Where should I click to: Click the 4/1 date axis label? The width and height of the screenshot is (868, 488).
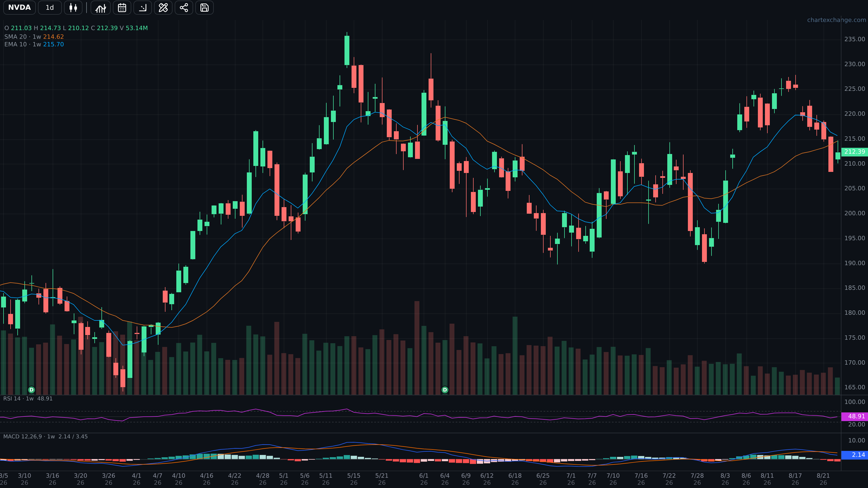(x=136, y=479)
